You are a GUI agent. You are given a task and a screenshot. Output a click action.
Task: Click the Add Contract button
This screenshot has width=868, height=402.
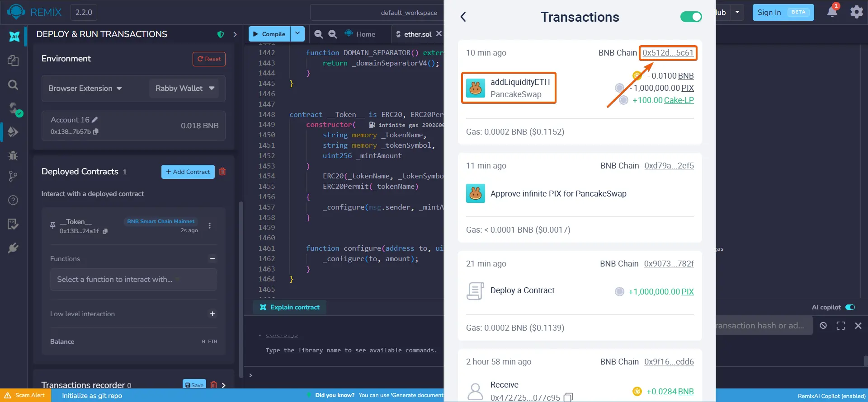click(188, 172)
